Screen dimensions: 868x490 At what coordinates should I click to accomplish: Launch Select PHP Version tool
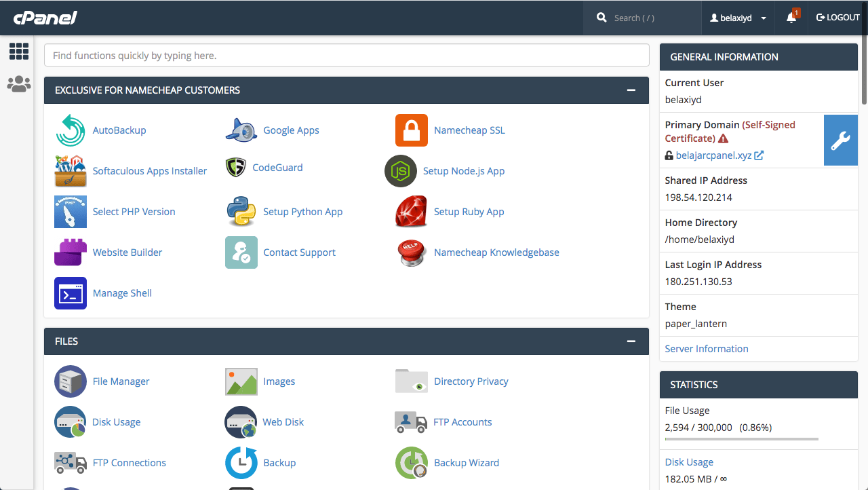[134, 212]
